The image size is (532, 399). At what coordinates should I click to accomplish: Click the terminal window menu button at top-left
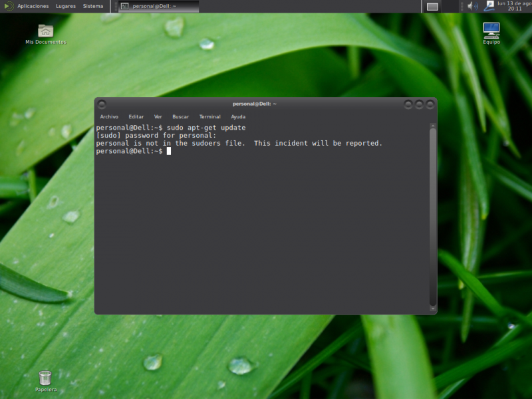tap(102, 104)
